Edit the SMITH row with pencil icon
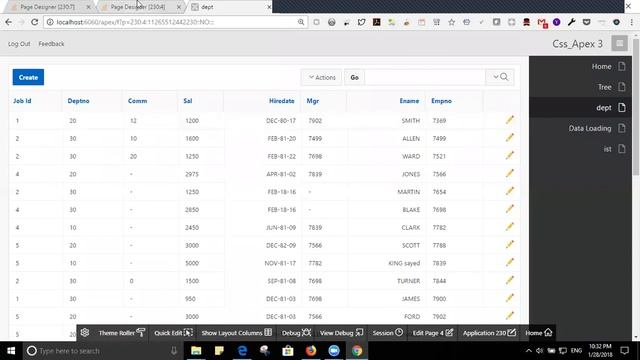This screenshot has width=640, height=360. [x=509, y=120]
